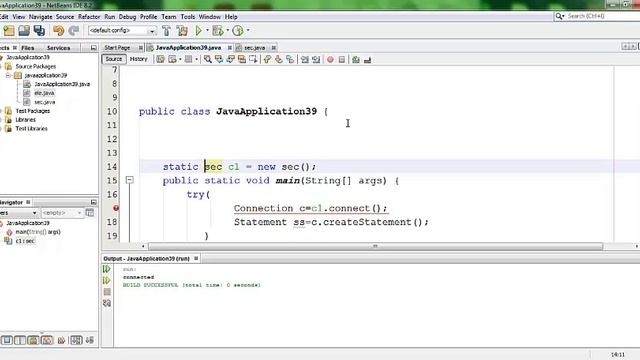The height and width of the screenshot is (360, 640).
Task: Switch to the History view button
Action: pyautogui.click(x=138, y=59)
